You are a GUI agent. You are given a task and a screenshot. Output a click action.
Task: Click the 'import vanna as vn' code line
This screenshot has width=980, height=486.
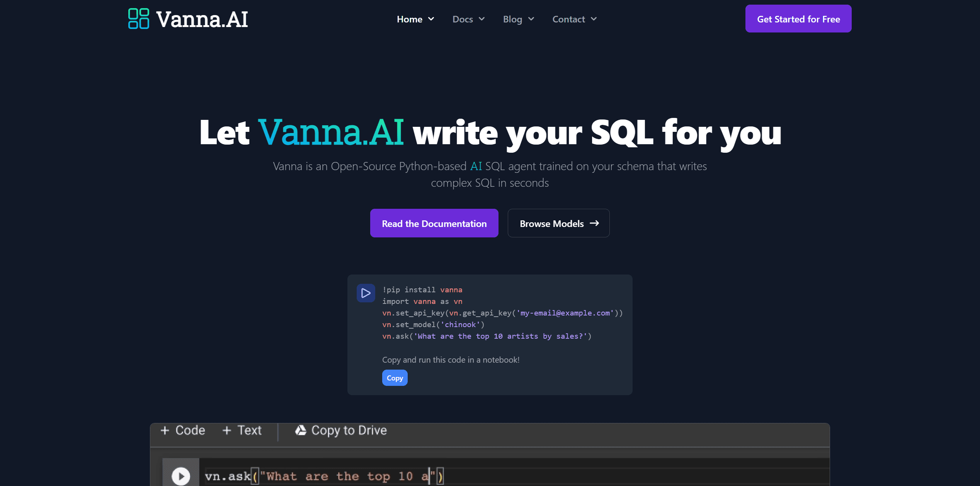click(422, 301)
